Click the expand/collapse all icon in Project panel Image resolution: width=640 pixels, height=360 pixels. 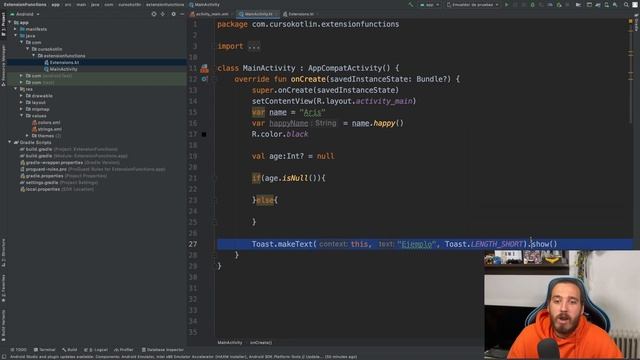click(x=163, y=14)
